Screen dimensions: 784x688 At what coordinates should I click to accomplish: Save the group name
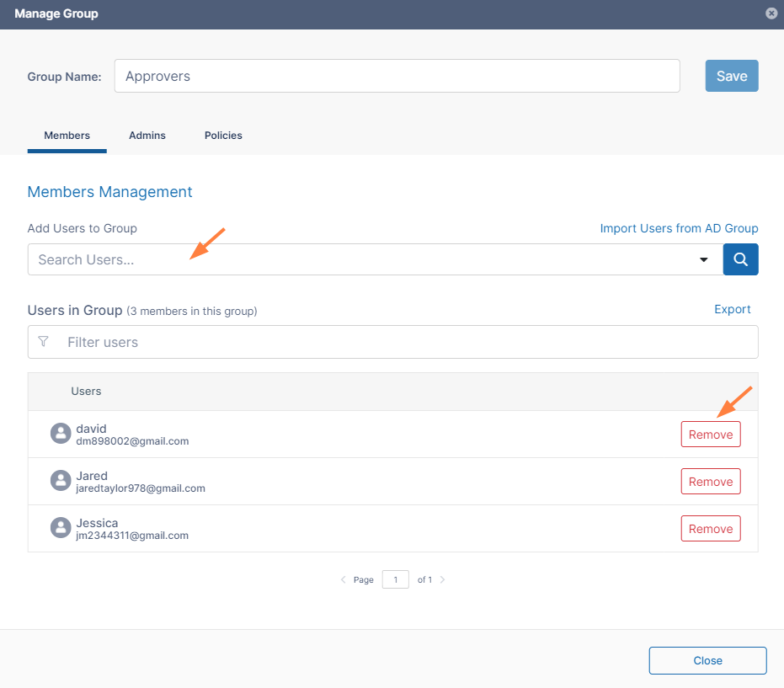pos(731,76)
